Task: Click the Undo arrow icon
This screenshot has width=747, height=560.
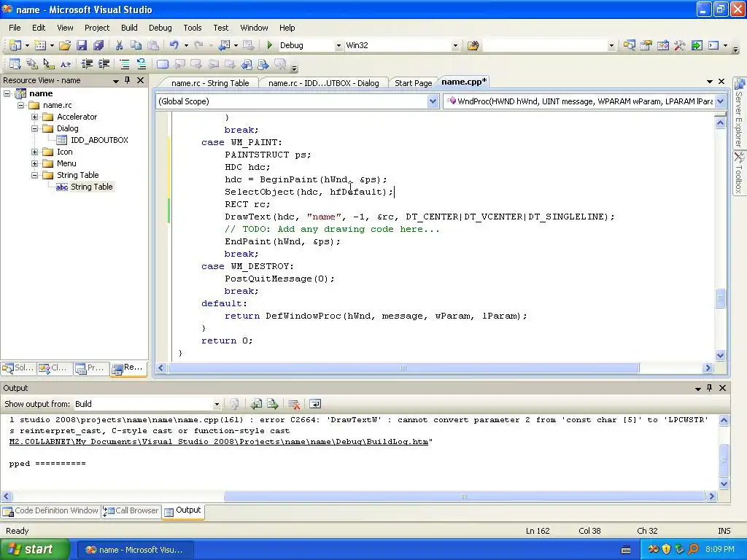Action: click(x=174, y=45)
